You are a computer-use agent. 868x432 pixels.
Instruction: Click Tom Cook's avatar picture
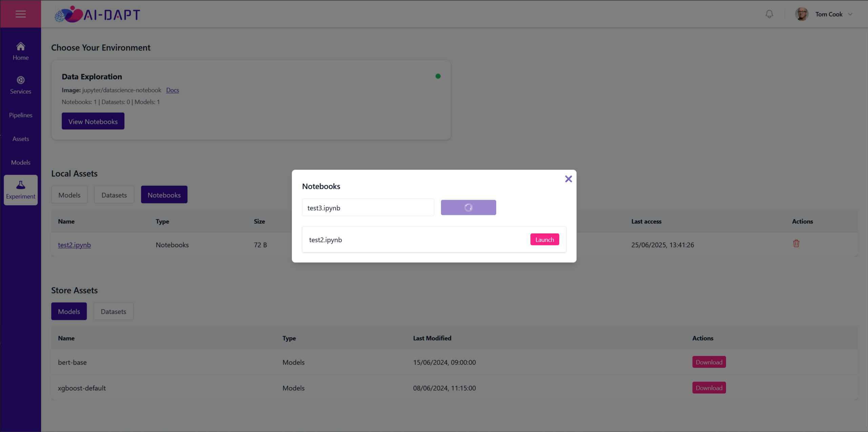802,14
